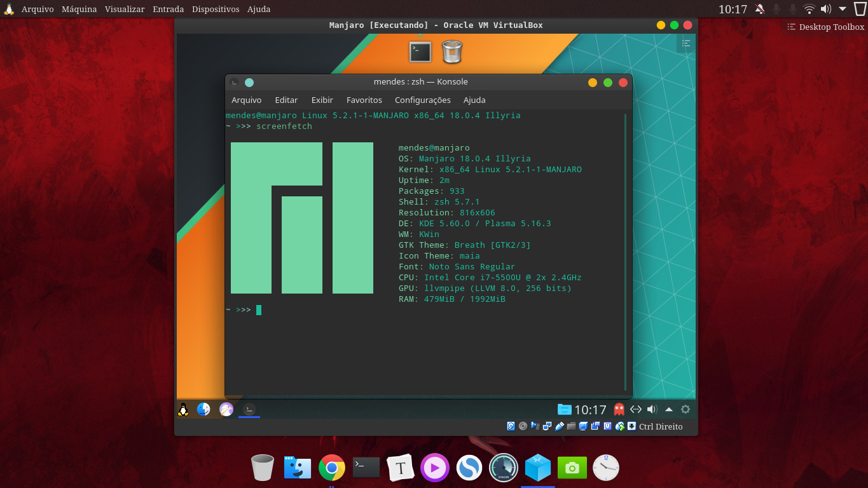Open the terminal icon on the Manjaro desktop
868x488 pixels.
coord(420,52)
